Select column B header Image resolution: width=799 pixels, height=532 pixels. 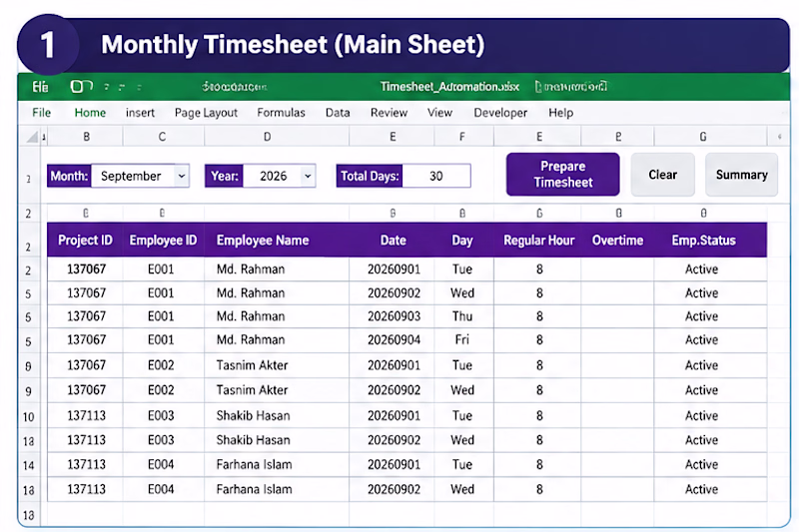pyautogui.click(x=86, y=137)
